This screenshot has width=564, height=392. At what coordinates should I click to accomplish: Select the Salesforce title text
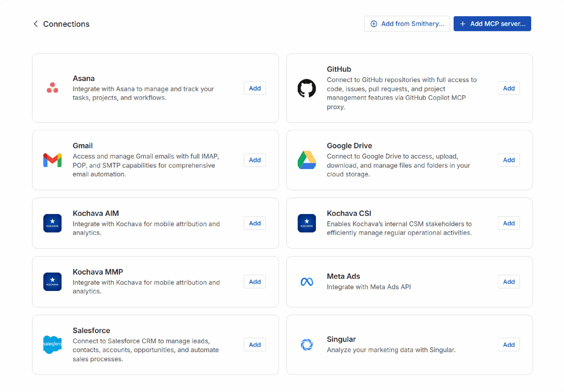91,330
